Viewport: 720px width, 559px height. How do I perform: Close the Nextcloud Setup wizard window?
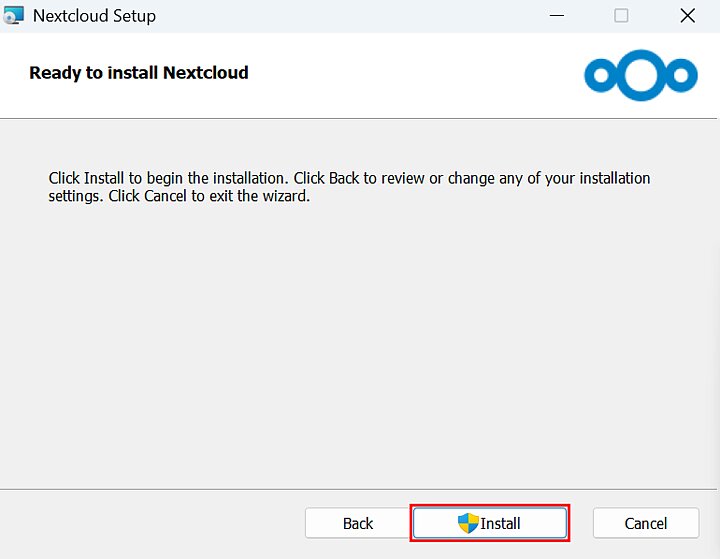pos(687,16)
